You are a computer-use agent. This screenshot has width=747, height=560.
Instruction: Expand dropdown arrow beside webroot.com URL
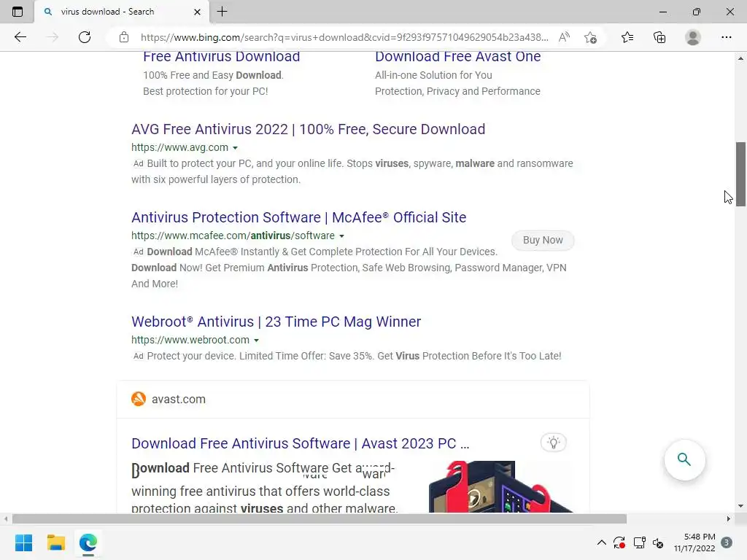tap(256, 341)
